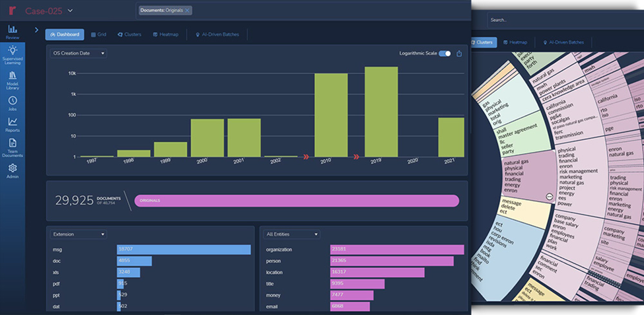Switch to the Clusters tab in front window
The image size is (644, 315).
click(129, 34)
